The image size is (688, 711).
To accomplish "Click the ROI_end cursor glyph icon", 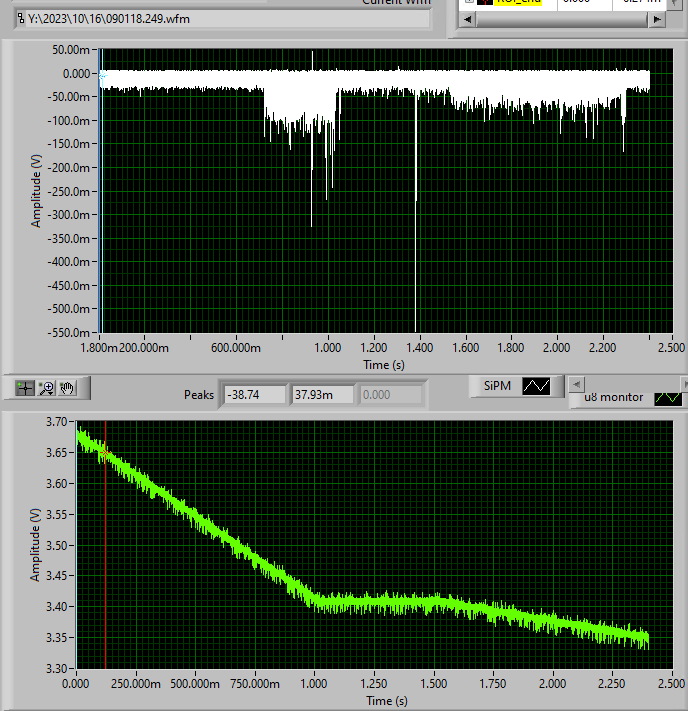I will [x=485, y=1].
